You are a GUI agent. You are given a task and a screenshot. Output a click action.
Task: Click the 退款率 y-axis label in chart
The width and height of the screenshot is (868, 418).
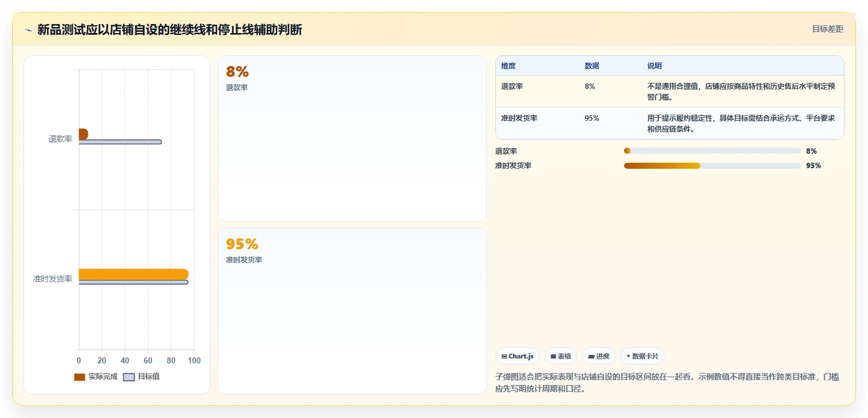coord(60,139)
